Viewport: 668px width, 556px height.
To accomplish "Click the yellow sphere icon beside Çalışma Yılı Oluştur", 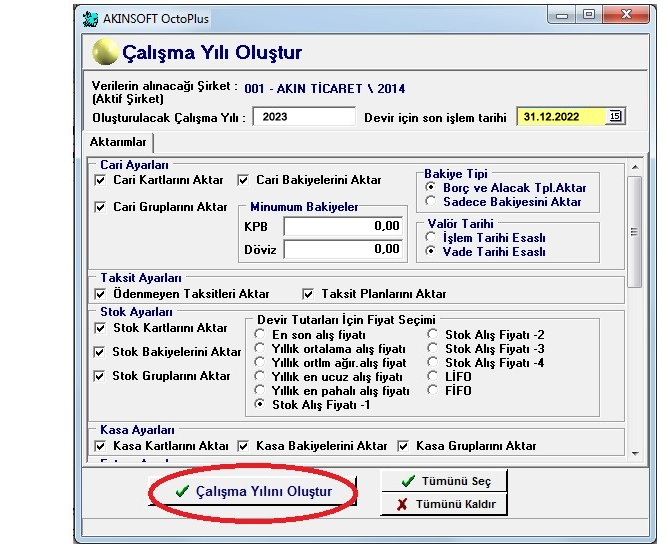I will pyautogui.click(x=105, y=52).
